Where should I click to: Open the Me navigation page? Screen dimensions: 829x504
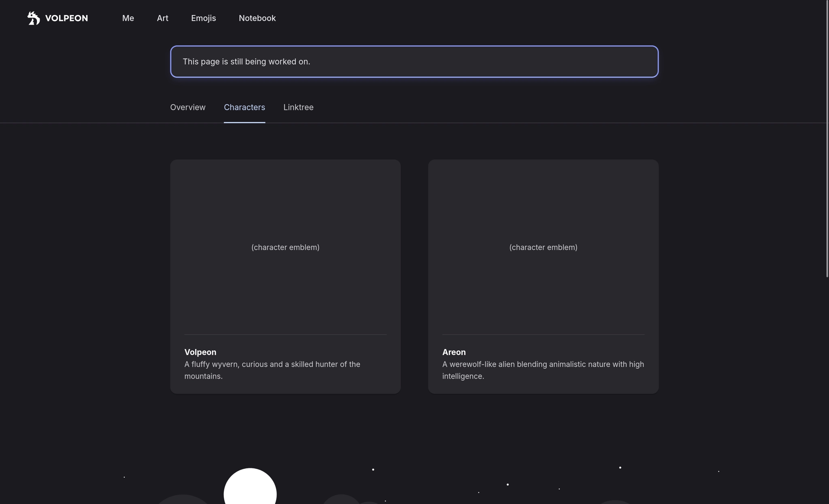[128, 18]
